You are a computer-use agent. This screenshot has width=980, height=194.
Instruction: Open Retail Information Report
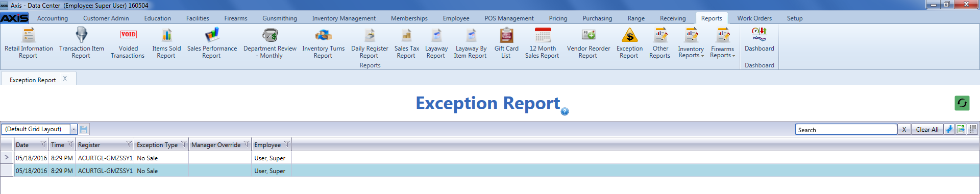[x=29, y=43]
